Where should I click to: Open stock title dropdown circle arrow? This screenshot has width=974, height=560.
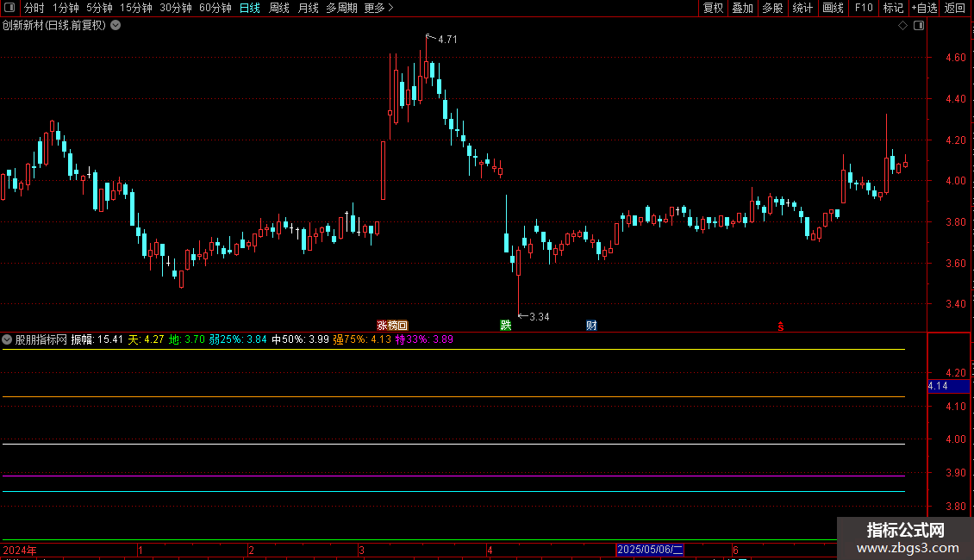coord(116,26)
